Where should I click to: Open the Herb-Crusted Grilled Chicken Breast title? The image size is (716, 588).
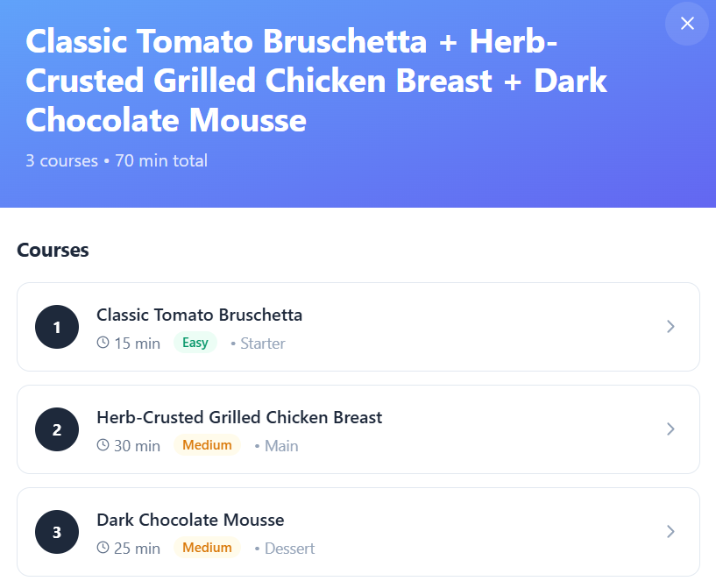(239, 417)
